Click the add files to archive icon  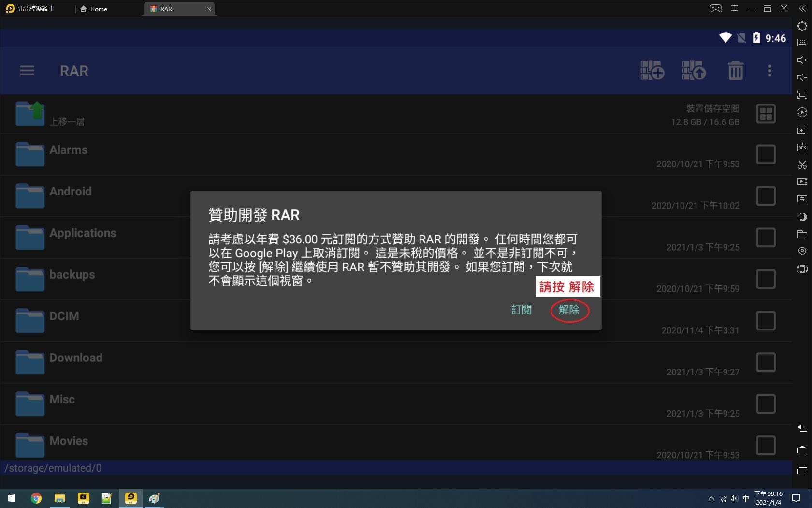tap(652, 71)
